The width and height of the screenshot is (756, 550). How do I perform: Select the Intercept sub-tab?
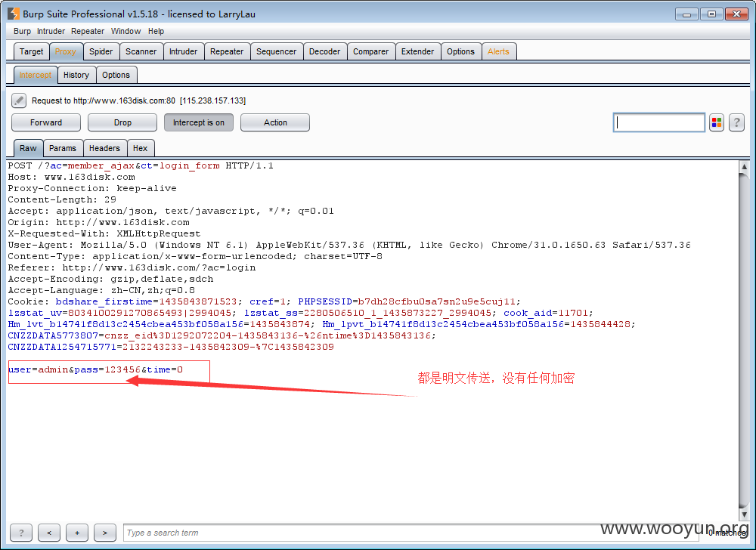(x=36, y=75)
